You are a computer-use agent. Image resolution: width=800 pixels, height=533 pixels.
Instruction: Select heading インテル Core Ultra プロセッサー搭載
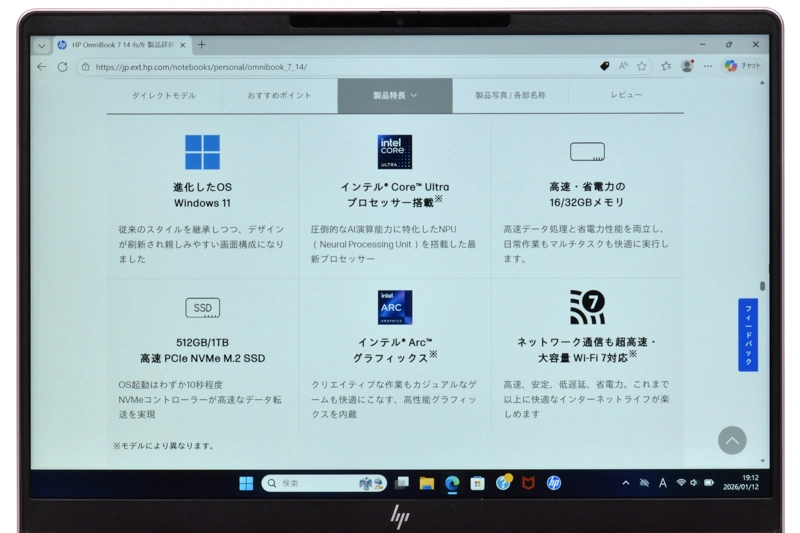click(395, 195)
